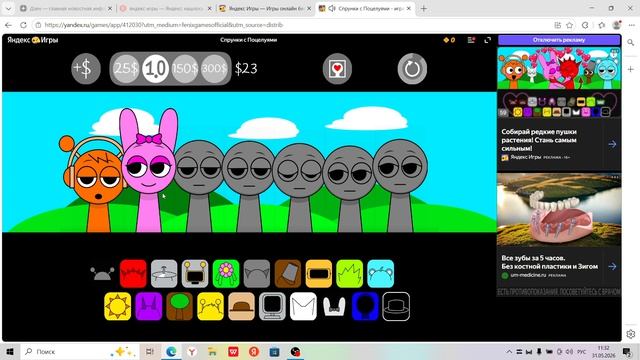Pick the beige computer-head robot icon
Viewport: 640px width, 360px height.
[195, 273]
